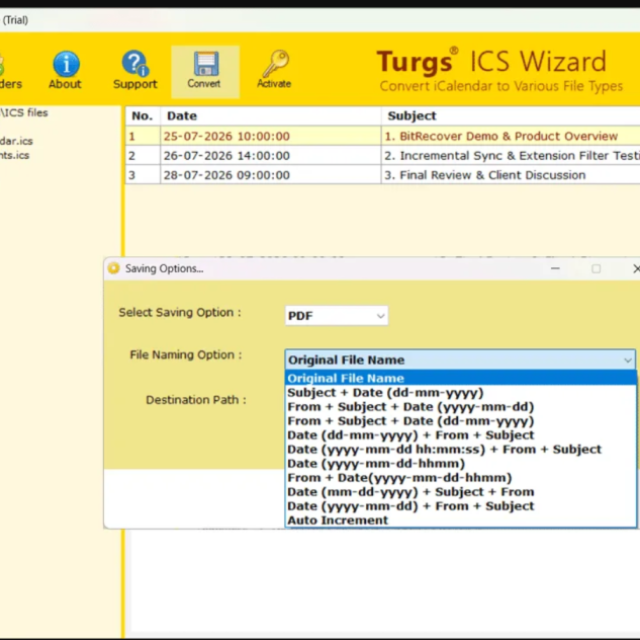640x640 pixels.
Task: Choose From + Date(yyyy-mm-dd-hhmm) option
Action: pos(461,477)
